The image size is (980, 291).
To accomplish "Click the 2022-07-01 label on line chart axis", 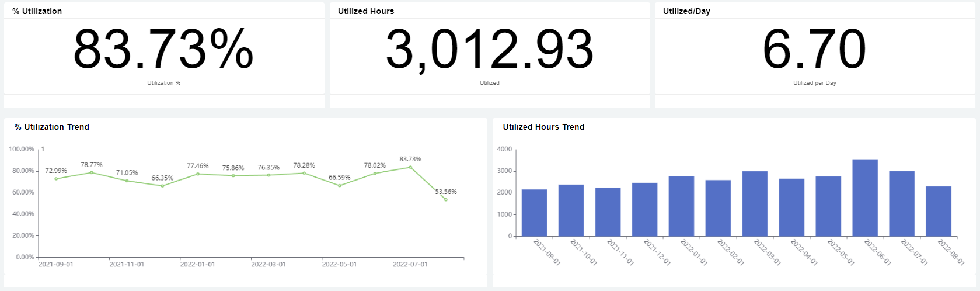I will click(x=410, y=264).
